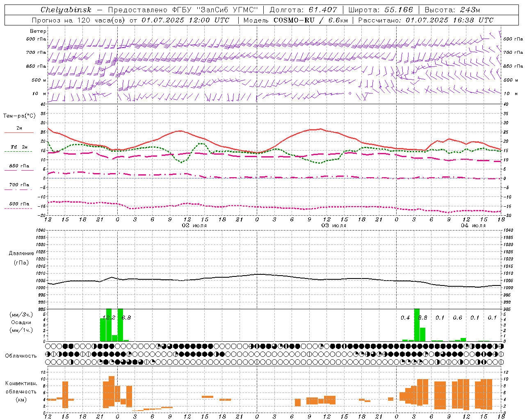Viewport: 525px width, 420px height.
Task: Click the 'Высота: 243м' elevation value
Action: pyautogui.click(x=452, y=10)
